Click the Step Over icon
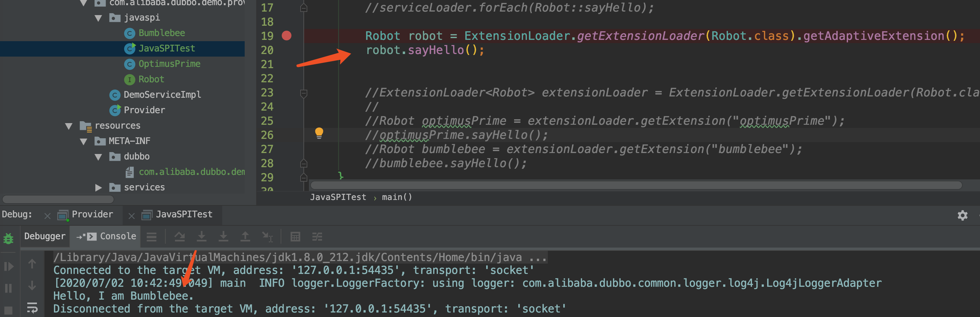980x317 pixels. pos(179,237)
